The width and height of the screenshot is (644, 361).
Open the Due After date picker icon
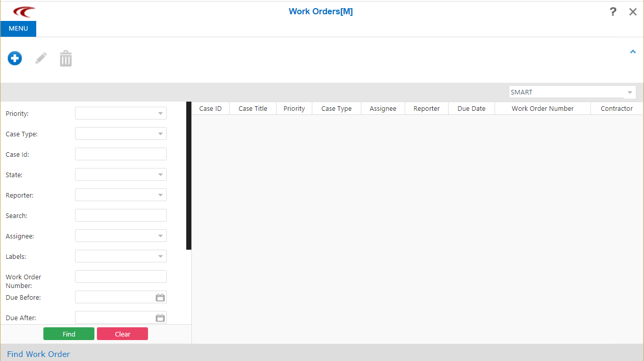tap(160, 317)
